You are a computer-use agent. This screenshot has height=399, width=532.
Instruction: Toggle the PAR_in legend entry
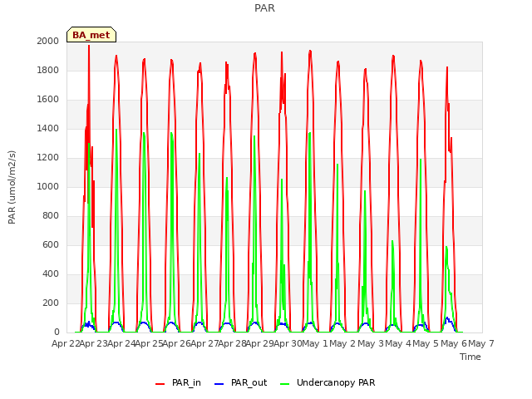click(178, 382)
